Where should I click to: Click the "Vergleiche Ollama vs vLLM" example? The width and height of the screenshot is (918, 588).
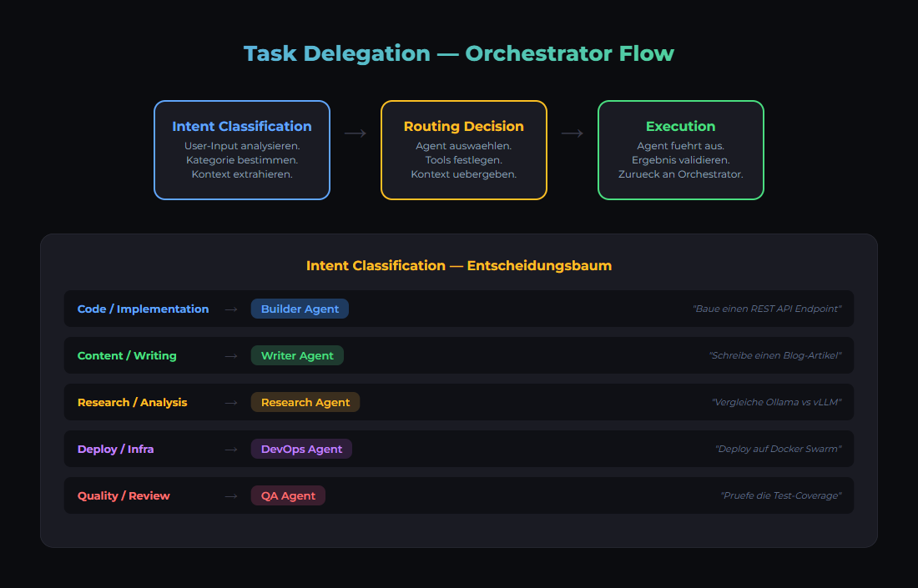click(776, 402)
